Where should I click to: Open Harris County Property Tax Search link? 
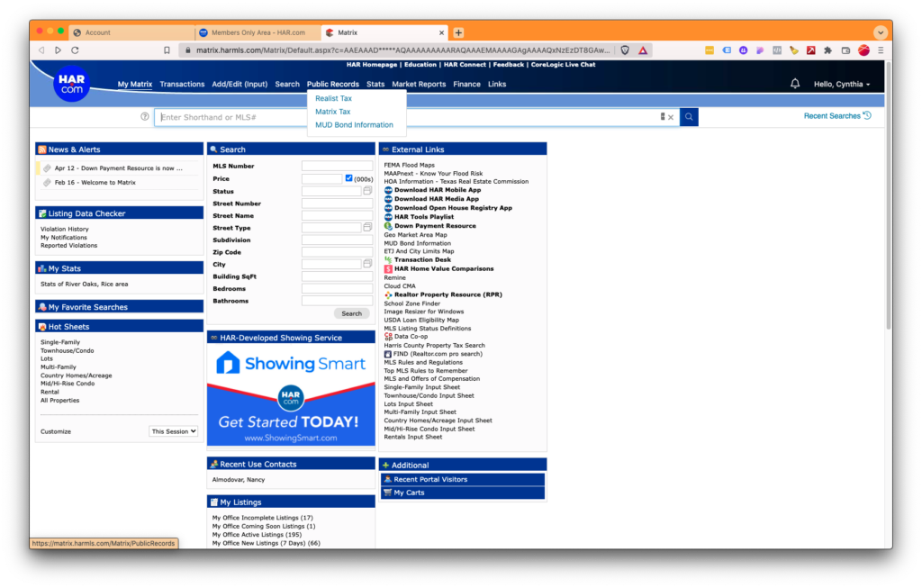pyautogui.click(x=435, y=346)
